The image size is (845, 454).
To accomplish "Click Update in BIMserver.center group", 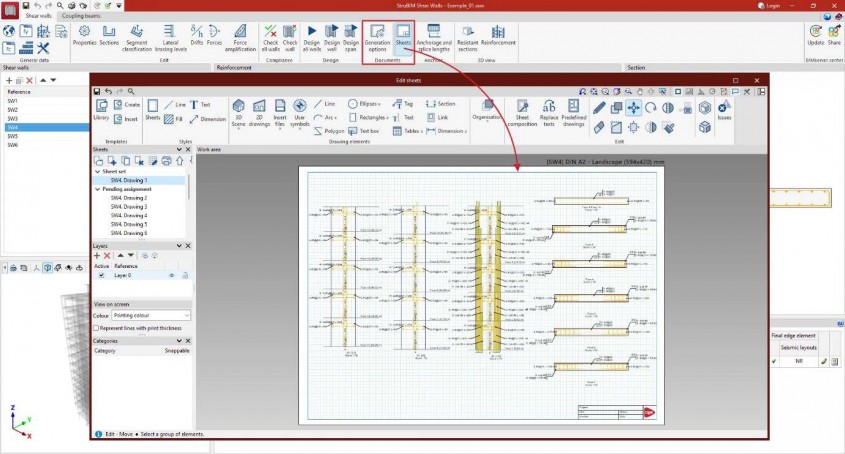I will (x=815, y=36).
